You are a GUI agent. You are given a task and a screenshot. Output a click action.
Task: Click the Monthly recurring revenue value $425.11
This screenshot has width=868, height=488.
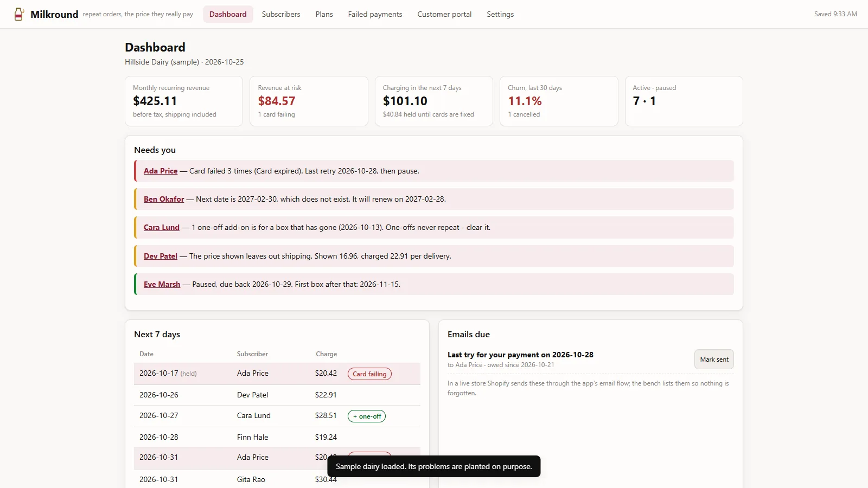[x=155, y=101]
